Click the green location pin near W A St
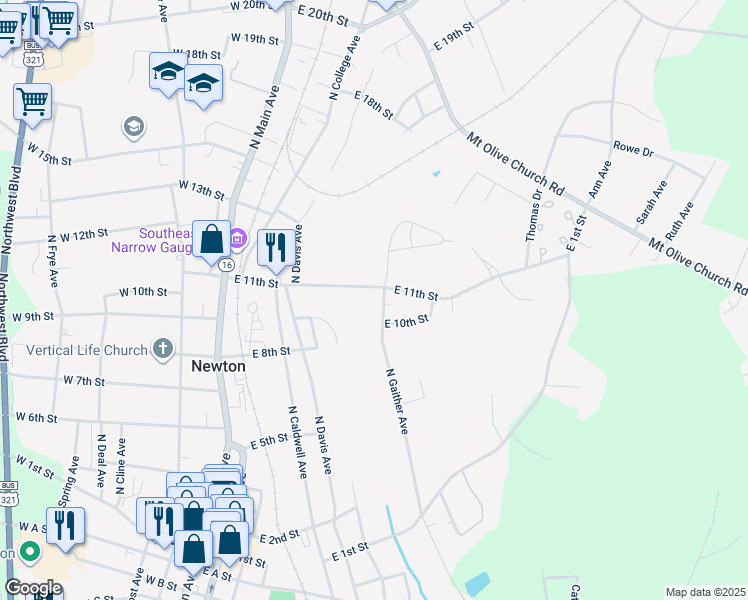This screenshot has width=748, height=600. click(31, 552)
